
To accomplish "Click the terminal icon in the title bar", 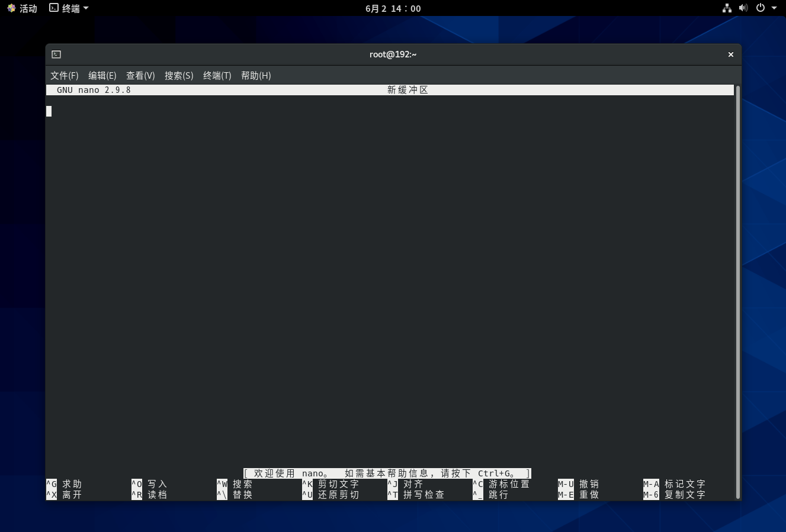I will tap(56, 54).
